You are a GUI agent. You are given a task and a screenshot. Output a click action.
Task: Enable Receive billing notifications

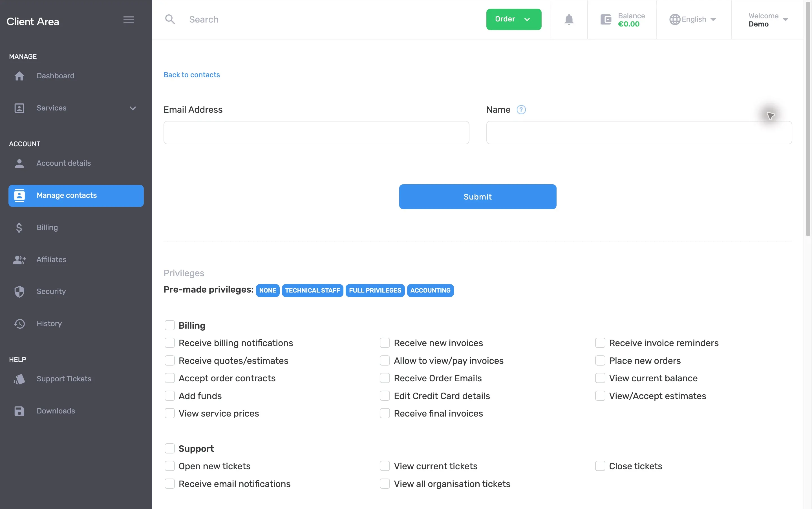click(169, 343)
